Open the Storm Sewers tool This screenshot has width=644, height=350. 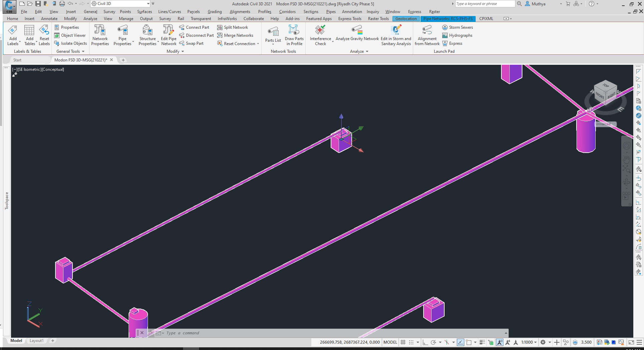point(458,27)
